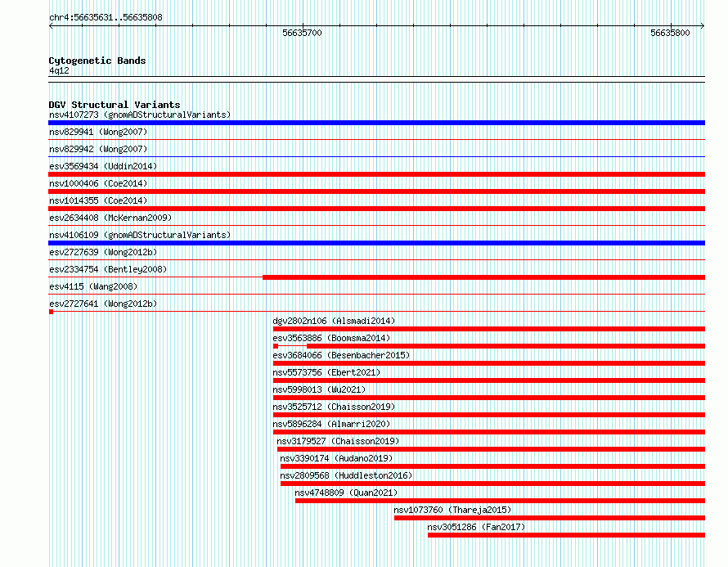Open esv2727639 (Wong2012b) variant

click(x=103, y=252)
